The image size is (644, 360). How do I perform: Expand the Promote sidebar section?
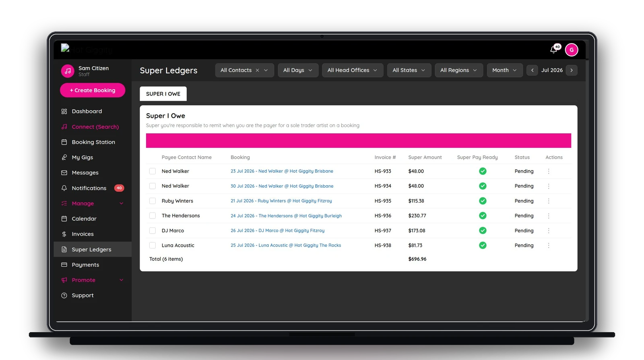coord(93,280)
